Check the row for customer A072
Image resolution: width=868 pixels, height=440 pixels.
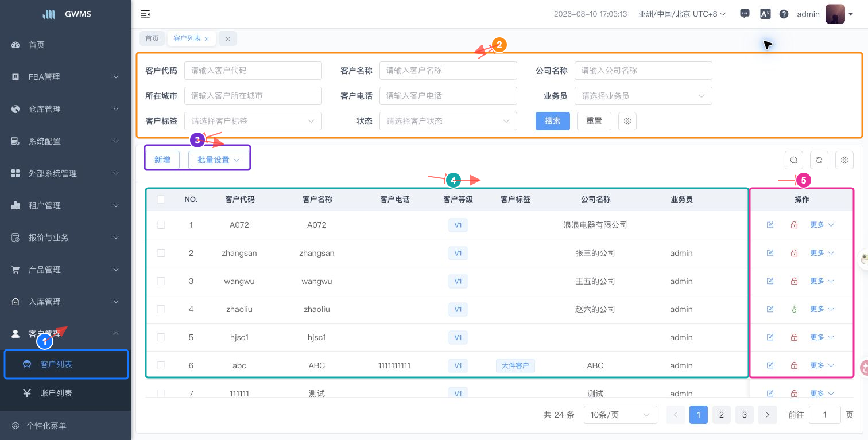tap(161, 225)
